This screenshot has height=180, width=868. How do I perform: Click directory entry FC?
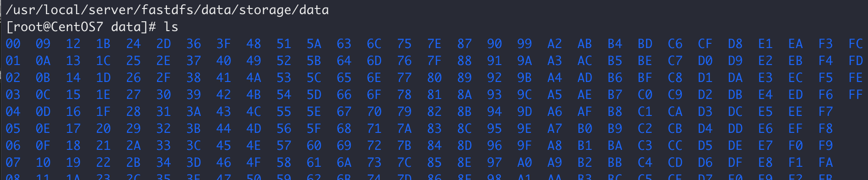856,44
